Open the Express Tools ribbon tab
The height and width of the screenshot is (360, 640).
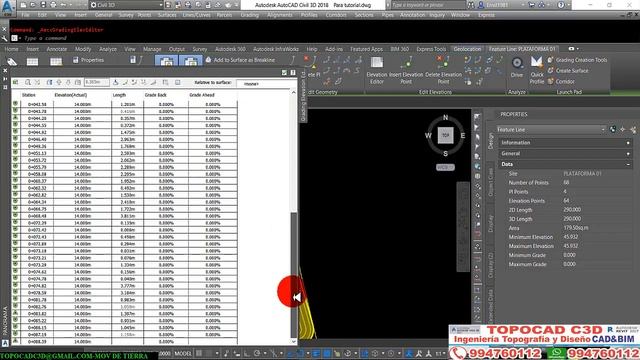click(x=431, y=49)
